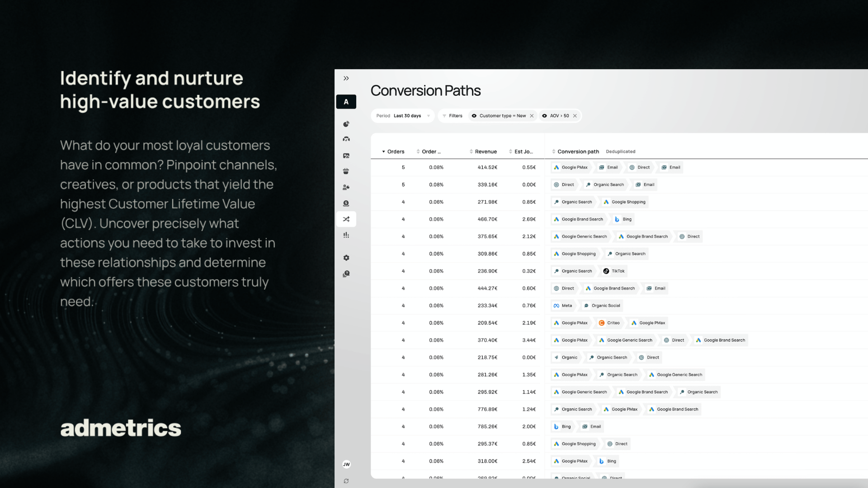Click the Conversion Paths page title tab
The image size is (868, 488).
(x=426, y=90)
